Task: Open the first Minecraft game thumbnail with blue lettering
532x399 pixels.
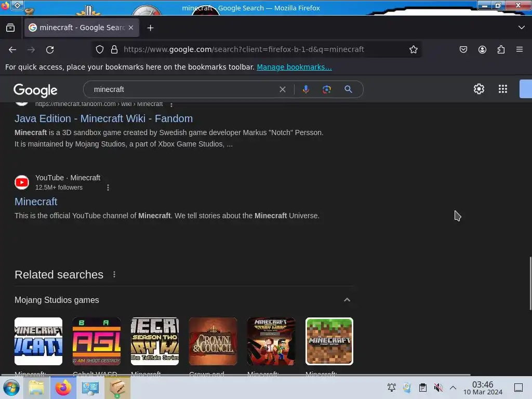Action: pos(38,341)
